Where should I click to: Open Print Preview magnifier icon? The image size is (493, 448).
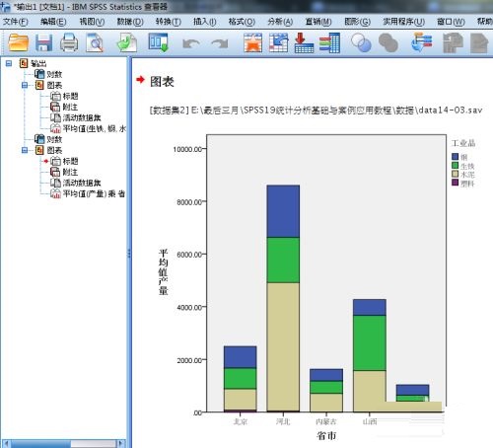pyautogui.click(x=95, y=42)
